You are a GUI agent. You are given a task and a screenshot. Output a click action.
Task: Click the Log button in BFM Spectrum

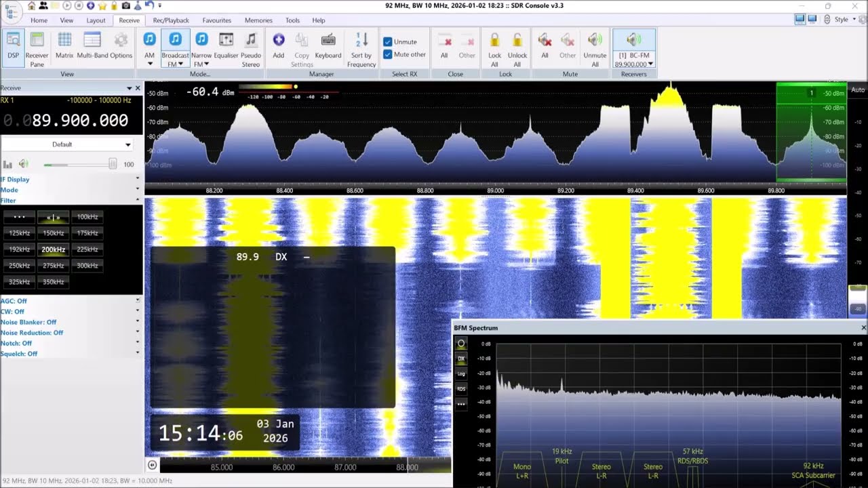click(x=461, y=373)
